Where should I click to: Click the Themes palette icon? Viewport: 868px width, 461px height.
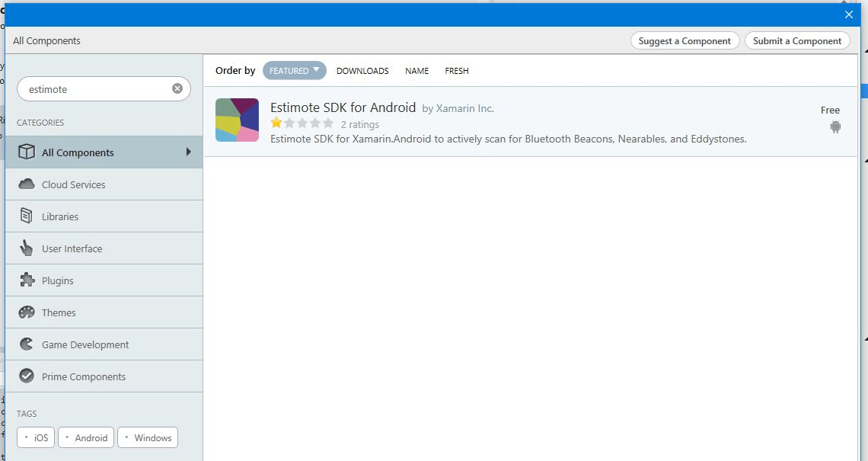click(27, 312)
